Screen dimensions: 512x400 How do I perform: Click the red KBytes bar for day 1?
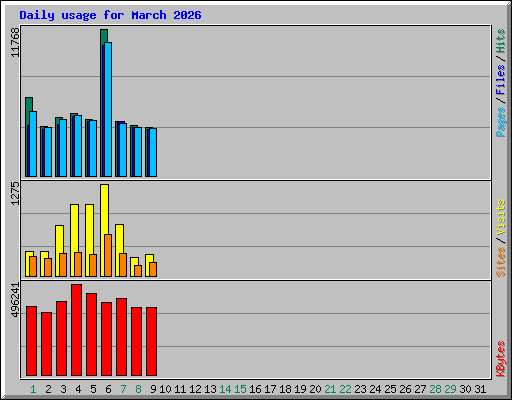31,341
